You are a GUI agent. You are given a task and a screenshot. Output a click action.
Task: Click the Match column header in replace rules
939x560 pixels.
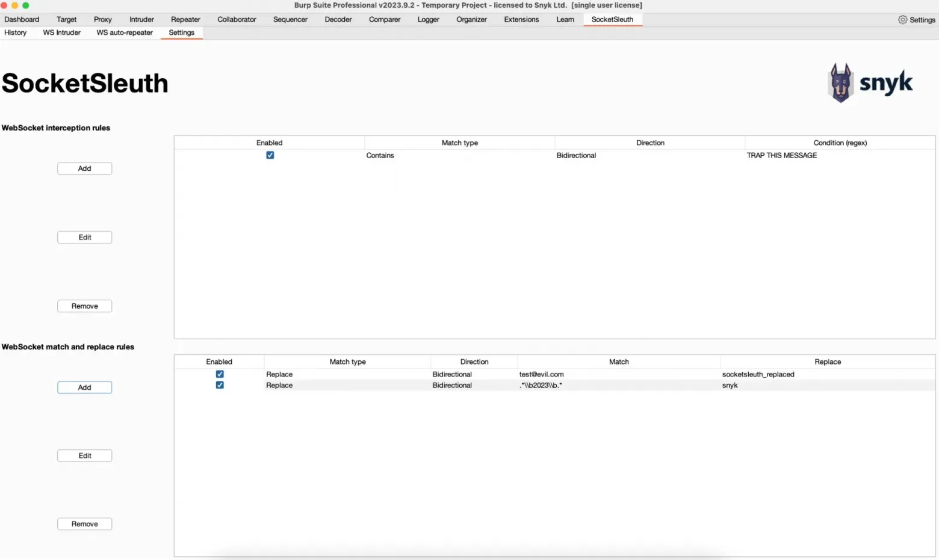[x=619, y=362]
